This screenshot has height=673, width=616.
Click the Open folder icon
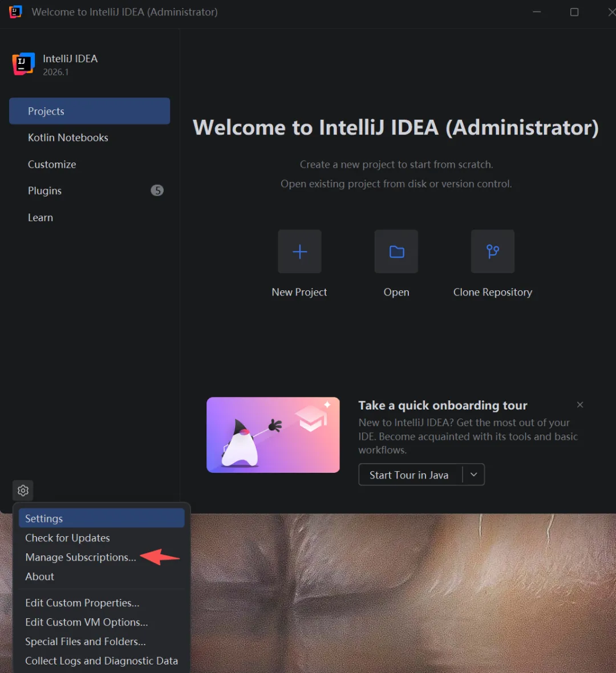(396, 252)
